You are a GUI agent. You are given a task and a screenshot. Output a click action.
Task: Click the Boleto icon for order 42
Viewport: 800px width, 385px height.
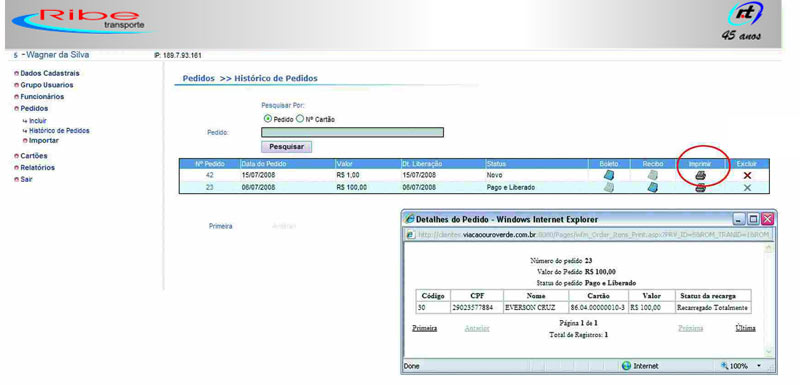[609, 175]
